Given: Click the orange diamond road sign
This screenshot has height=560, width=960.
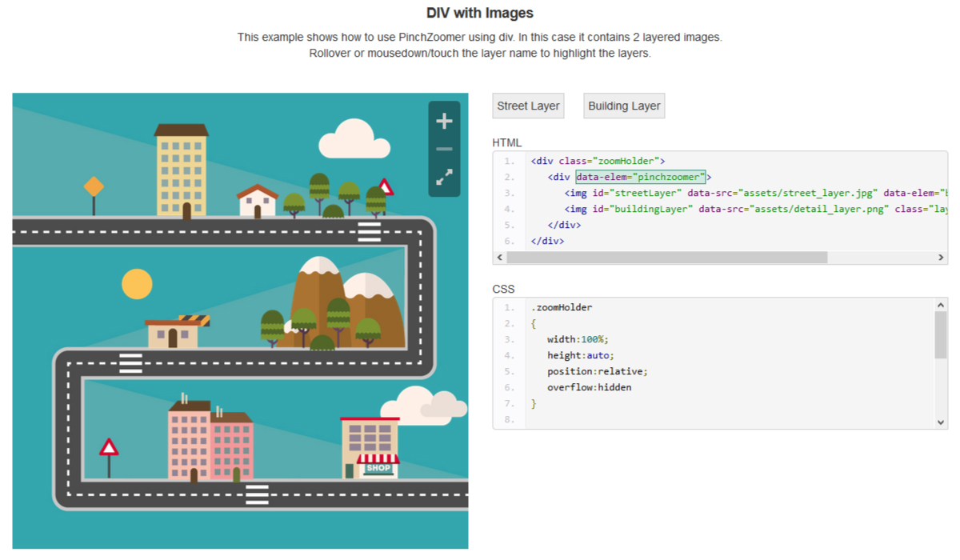Looking at the screenshot, I should coord(94,187).
